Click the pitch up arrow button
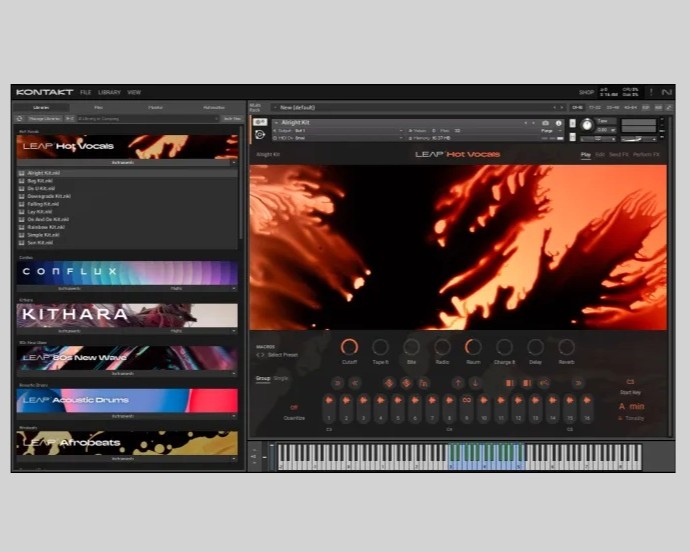Image resolution: width=690 pixels, height=552 pixels. (458, 383)
